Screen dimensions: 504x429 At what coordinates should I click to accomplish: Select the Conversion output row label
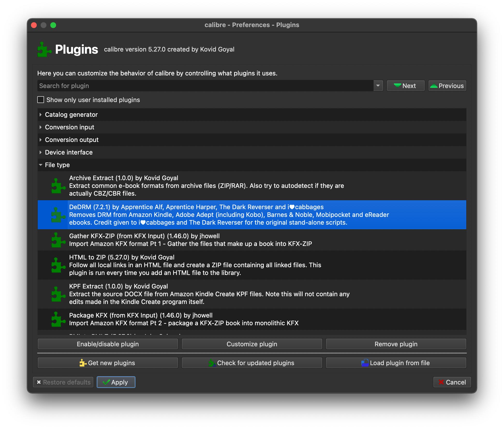click(72, 140)
